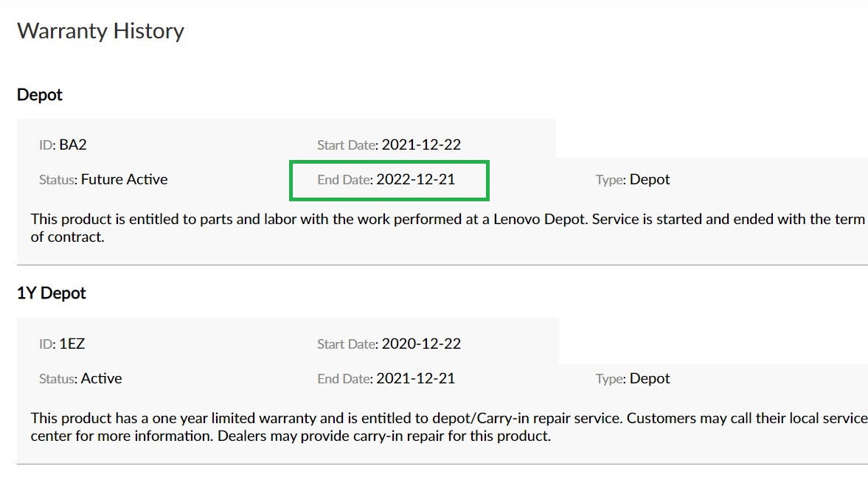This screenshot has width=868, height=477.
Task: Click End Date 2021-12-21
Action: [x=416, y=378]
